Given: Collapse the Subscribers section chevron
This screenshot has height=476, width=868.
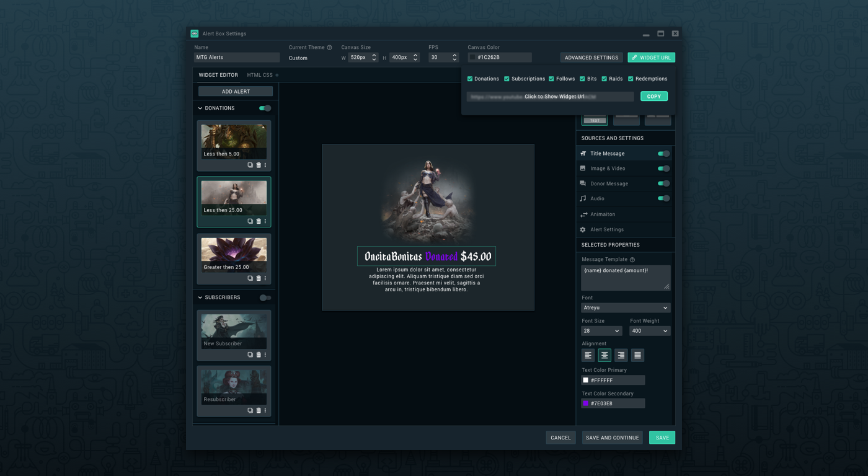Looking at the screenshot, I should tap(200, 297).
